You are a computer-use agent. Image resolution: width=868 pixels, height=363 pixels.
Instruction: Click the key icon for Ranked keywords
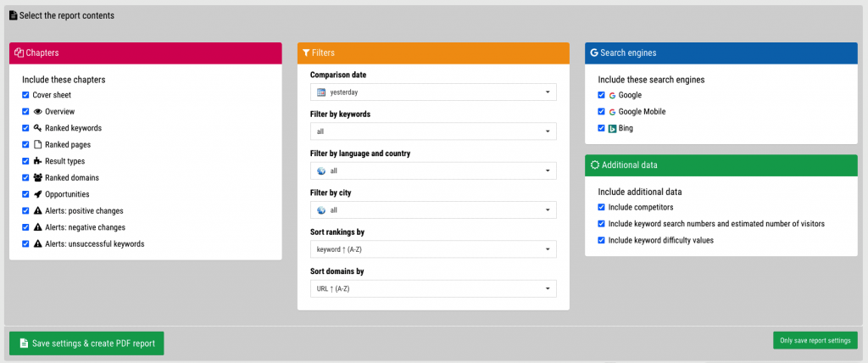37,128
